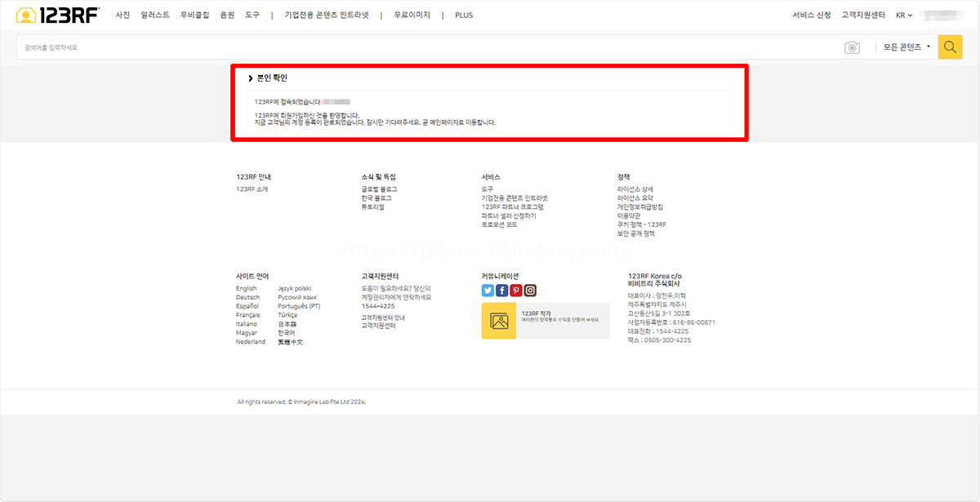Viewport: 980px width, 502px height.
Task: Open 무비클립 in the top menu
Action: coord(195,15)
